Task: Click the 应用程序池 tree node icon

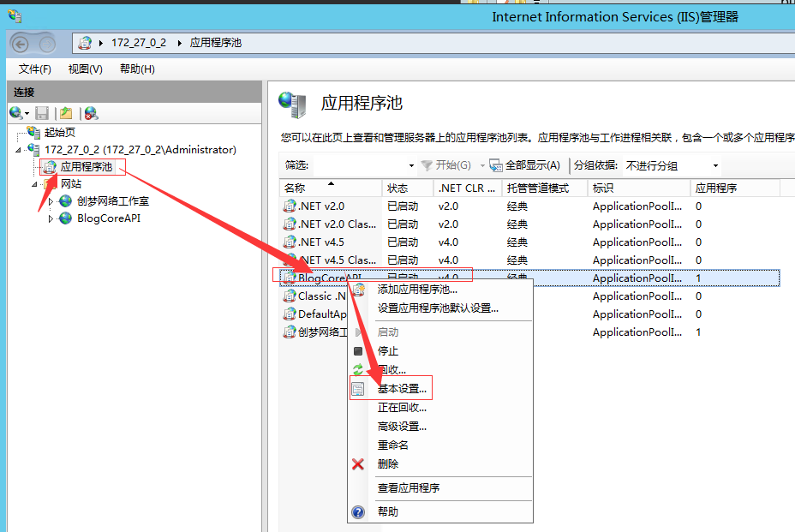Action: (x=50, y=167)
